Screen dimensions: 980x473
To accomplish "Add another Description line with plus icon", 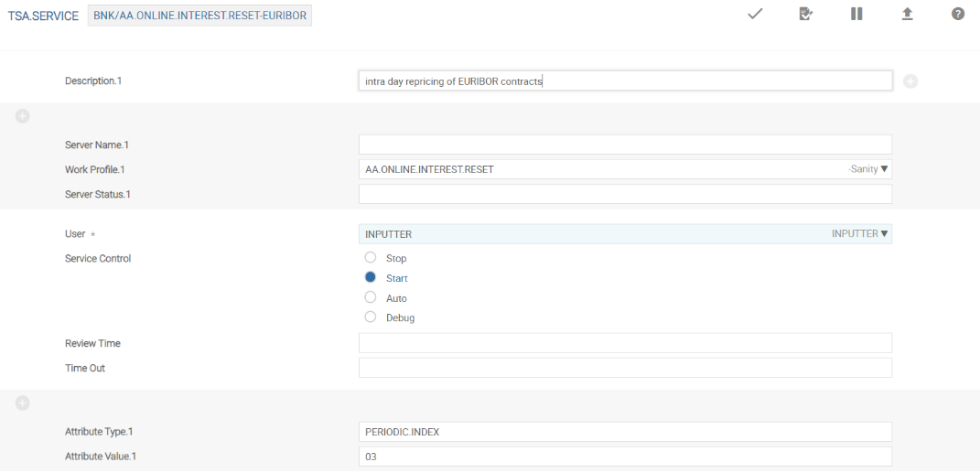I will 910,81.
